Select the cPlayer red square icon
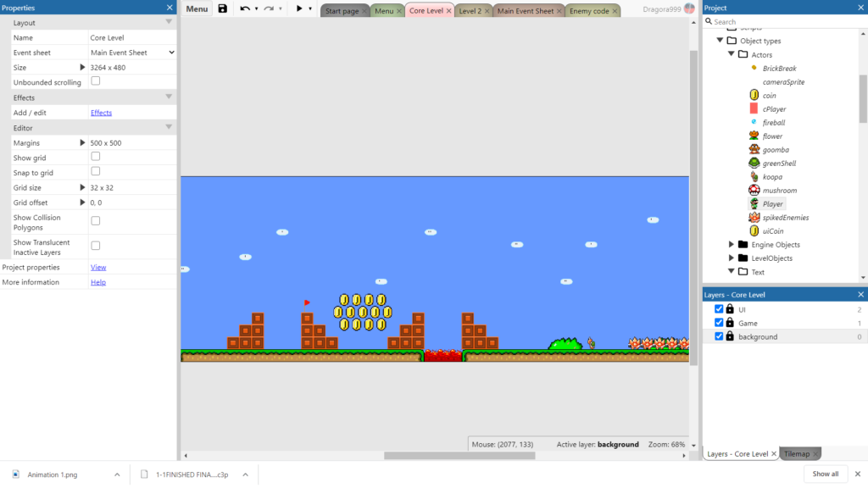The image size is (868, 488). (x=754, y=109)
